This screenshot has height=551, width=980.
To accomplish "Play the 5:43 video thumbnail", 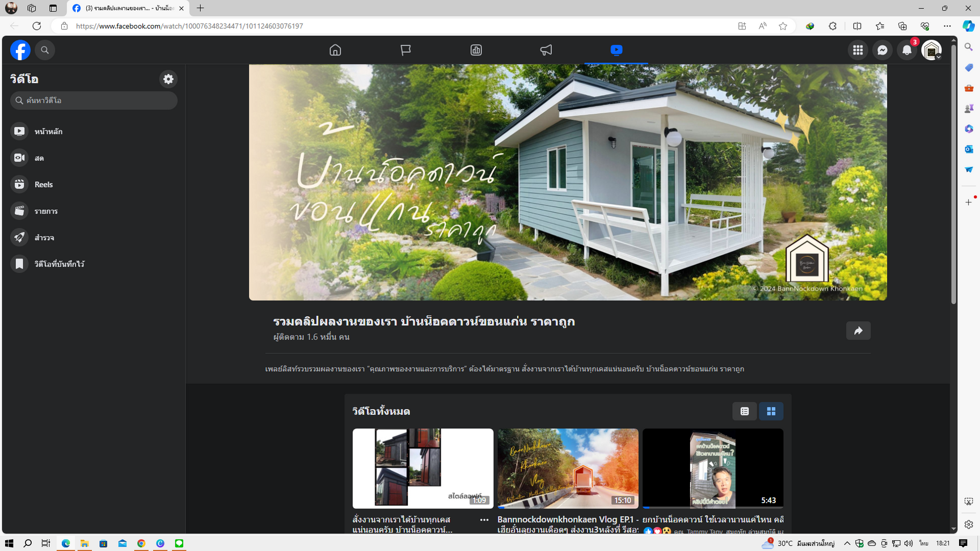I will tap(712, 468).
